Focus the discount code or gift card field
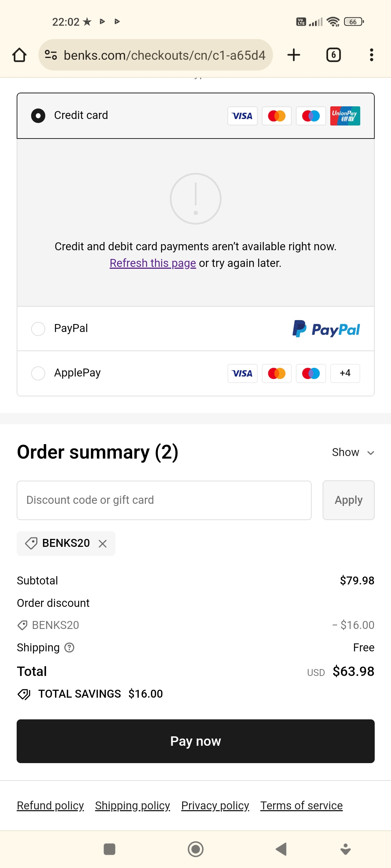The image size is (391, 868). click(164, 500)
